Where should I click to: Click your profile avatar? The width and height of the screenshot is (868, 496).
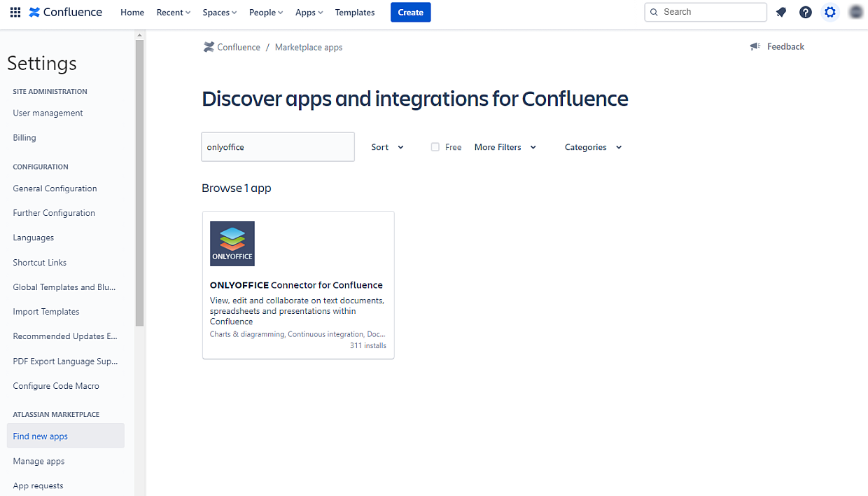(x=855, y=12)
